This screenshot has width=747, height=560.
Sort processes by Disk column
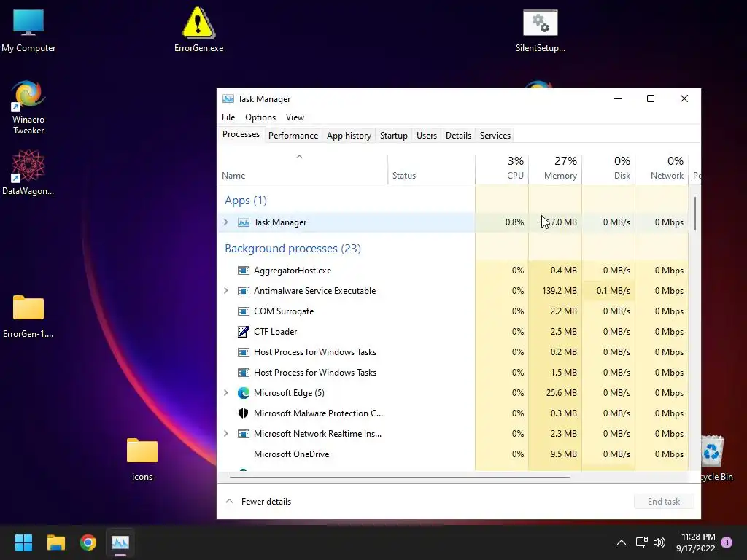point(608,169)
